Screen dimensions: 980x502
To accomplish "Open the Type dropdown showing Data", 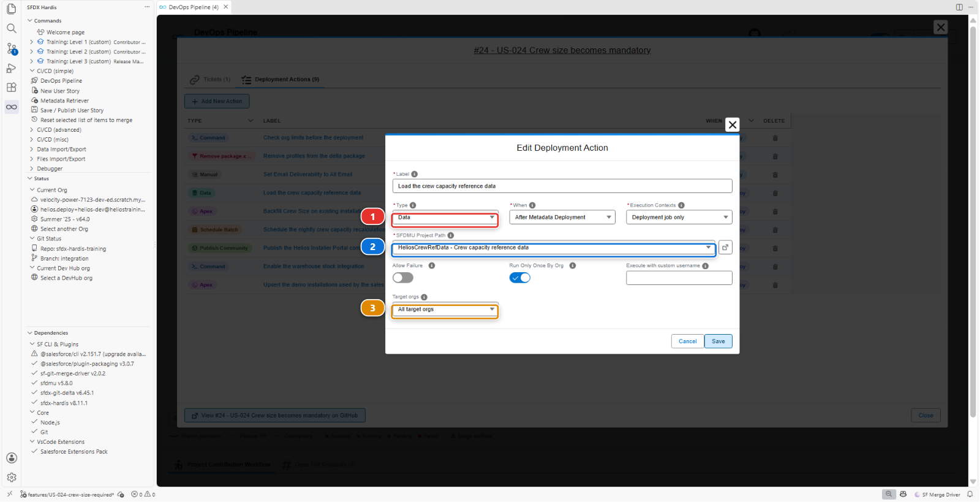I will click(x=445, y=218).
